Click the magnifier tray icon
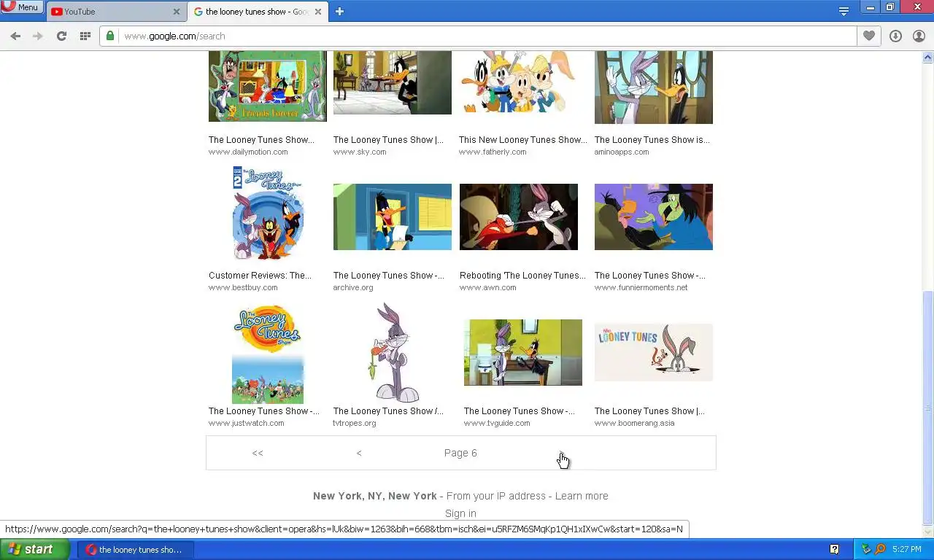The height and width of the screenshot is (560, 934). click(880, 549)
